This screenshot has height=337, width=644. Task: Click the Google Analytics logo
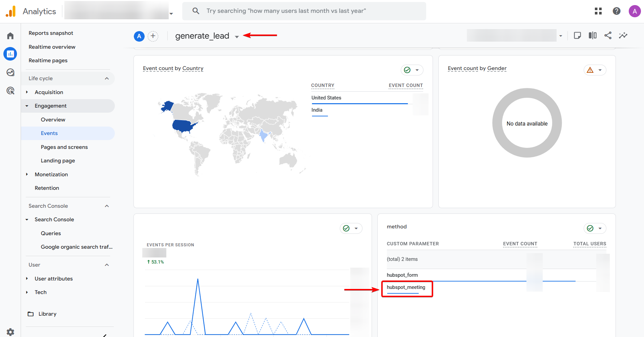click(x=11, y=11)
